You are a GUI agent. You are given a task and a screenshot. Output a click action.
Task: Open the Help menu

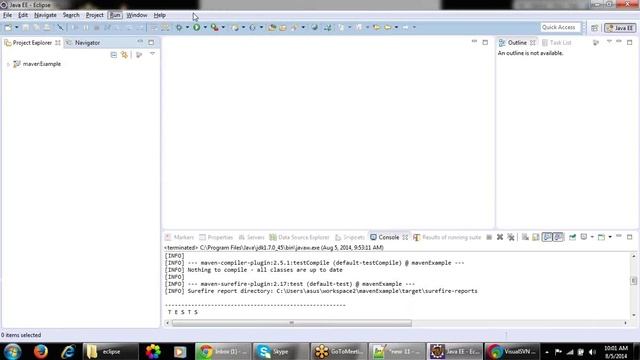160,15
